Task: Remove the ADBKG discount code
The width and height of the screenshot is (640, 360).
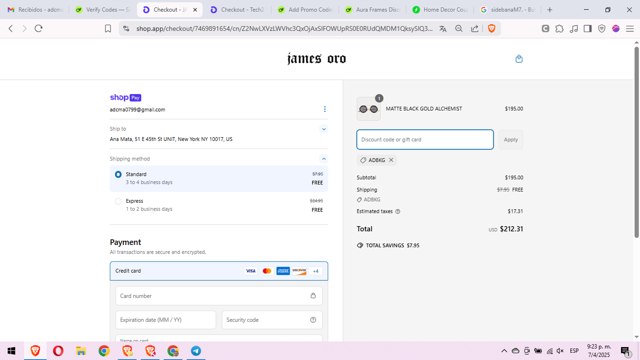Action: pyautogui.click(x=391, y=160)
